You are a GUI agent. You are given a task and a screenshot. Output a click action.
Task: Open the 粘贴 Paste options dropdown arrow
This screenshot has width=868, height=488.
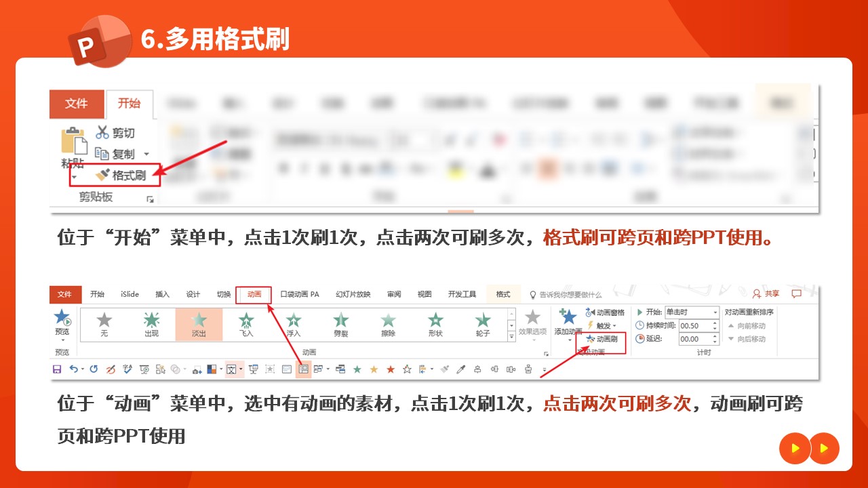[x=75, y=178]
